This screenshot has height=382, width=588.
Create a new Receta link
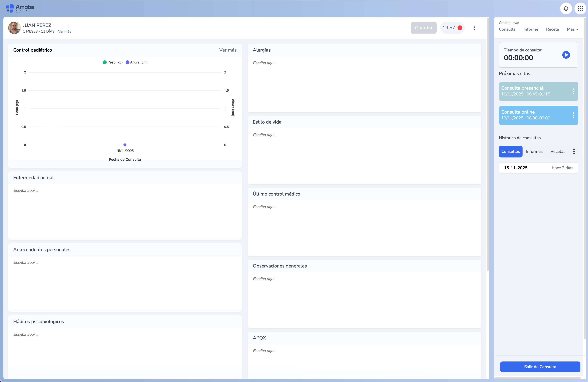[x=552, y=29]
